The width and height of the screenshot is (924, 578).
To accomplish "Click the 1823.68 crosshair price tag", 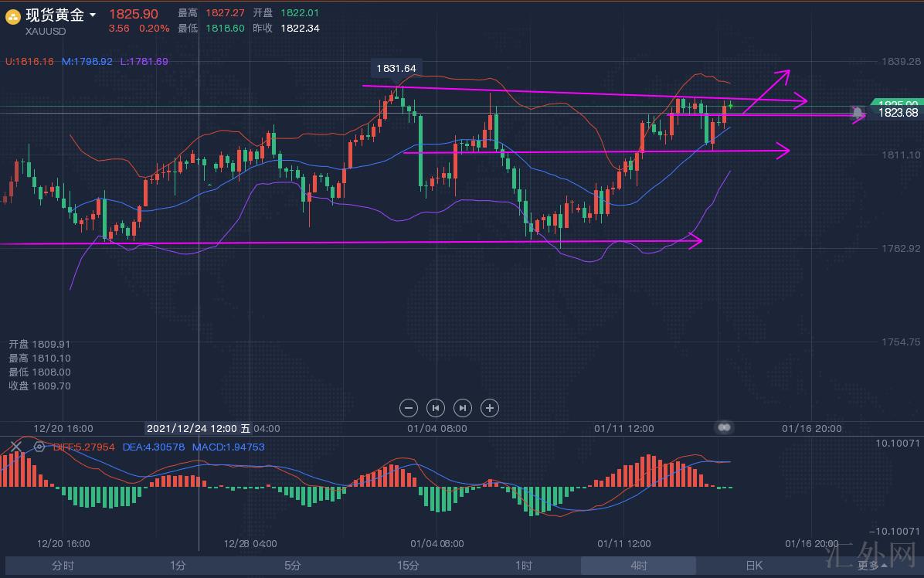I will coord(898,113).
